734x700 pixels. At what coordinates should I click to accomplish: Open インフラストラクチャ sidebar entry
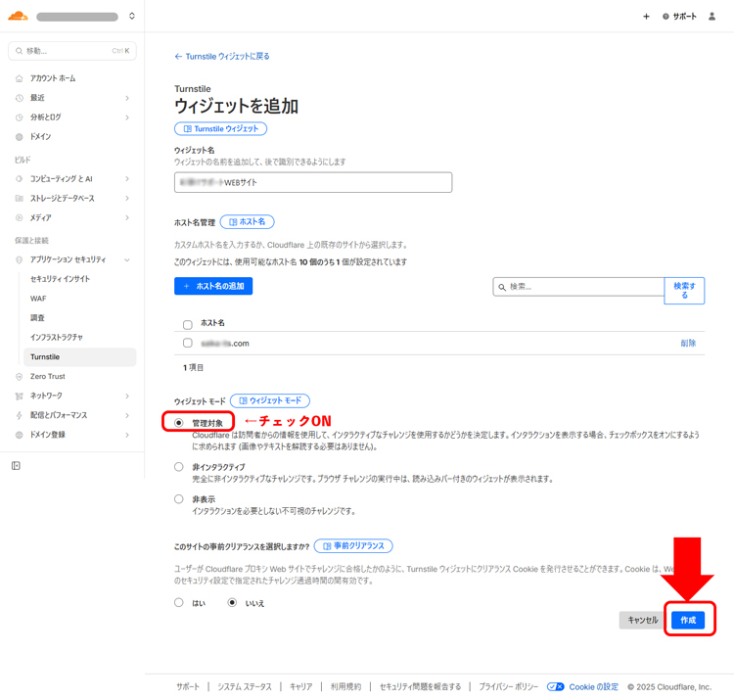(x=57, y=337)
